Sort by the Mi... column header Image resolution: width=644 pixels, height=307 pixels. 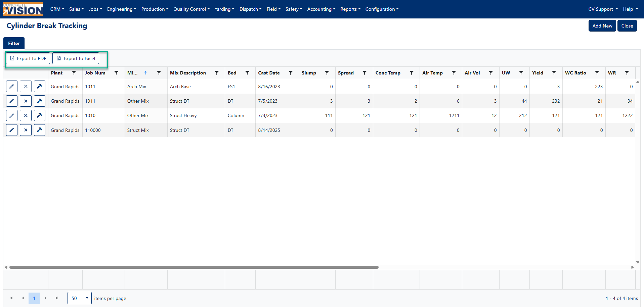coord(132,73)
